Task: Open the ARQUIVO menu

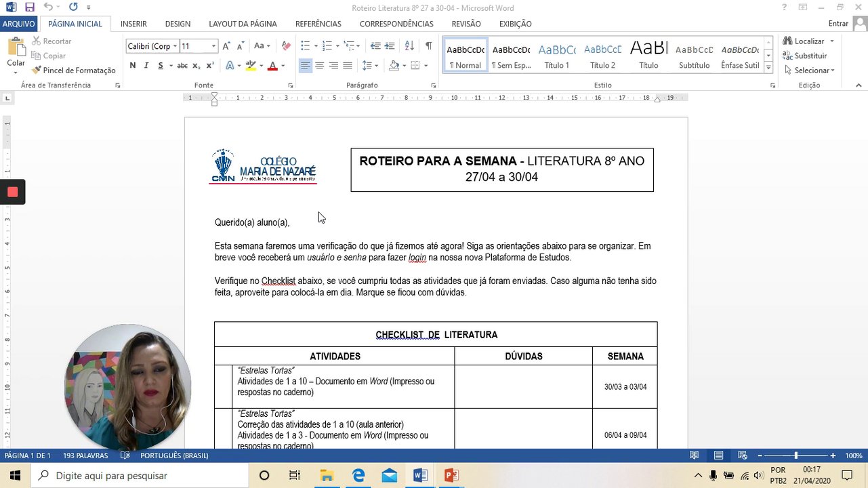Action: coord(19,24)
